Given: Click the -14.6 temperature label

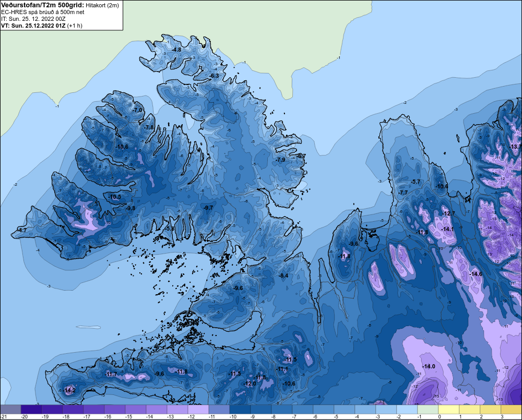Looking at the screenshot, I should point(476,273).
